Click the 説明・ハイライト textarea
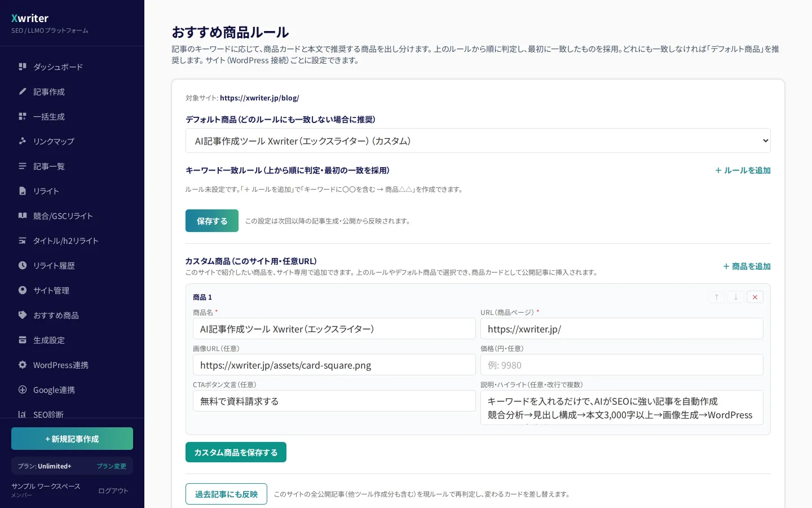This screenshot has height=508, width=812. [622, 408]
